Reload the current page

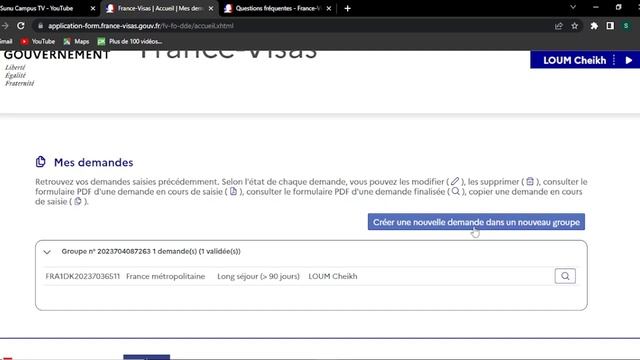(x=21, y=26)
